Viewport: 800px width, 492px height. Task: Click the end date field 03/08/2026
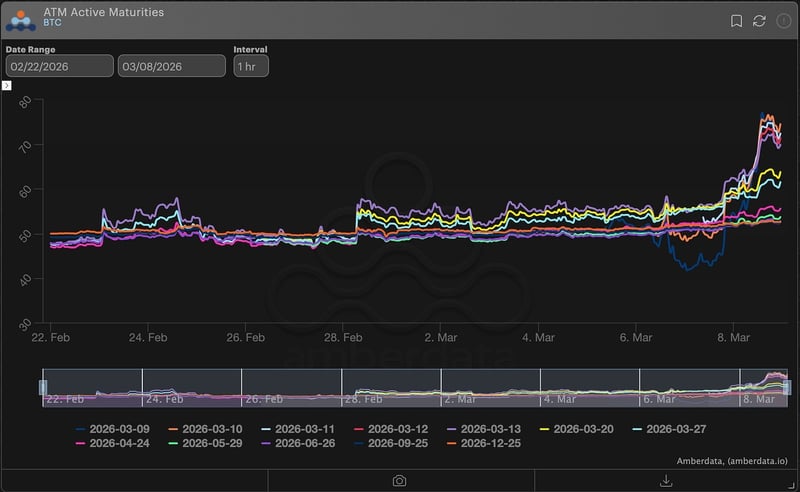[172, 66]
